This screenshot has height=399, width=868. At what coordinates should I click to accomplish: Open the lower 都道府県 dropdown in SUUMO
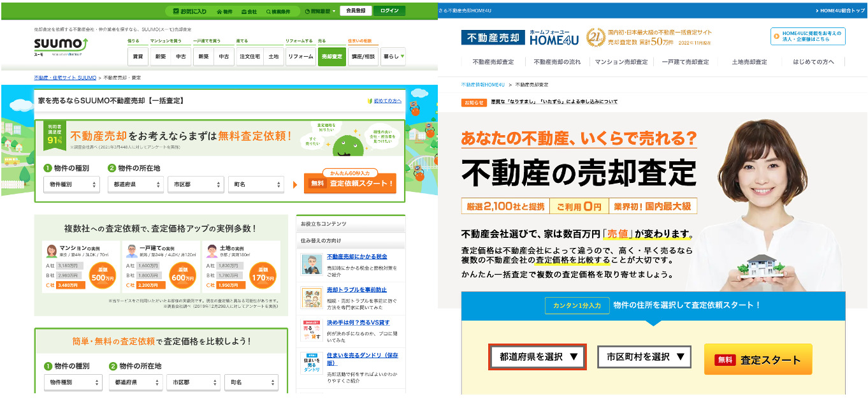[x=137, y=382]
